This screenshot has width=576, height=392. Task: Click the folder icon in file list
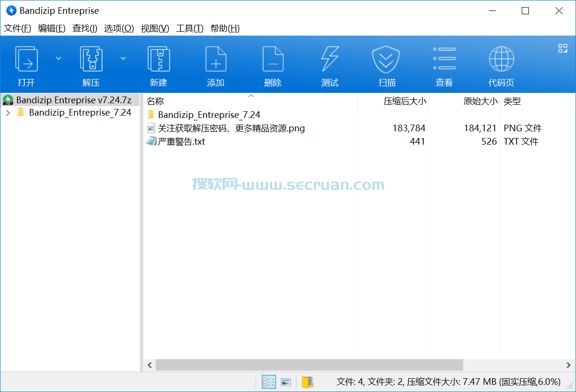151,115
